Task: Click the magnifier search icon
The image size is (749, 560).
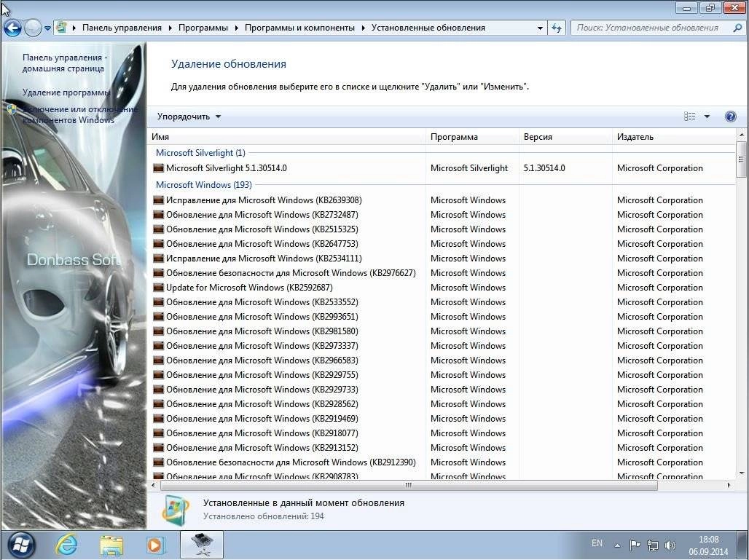Action: click(737, 28)
